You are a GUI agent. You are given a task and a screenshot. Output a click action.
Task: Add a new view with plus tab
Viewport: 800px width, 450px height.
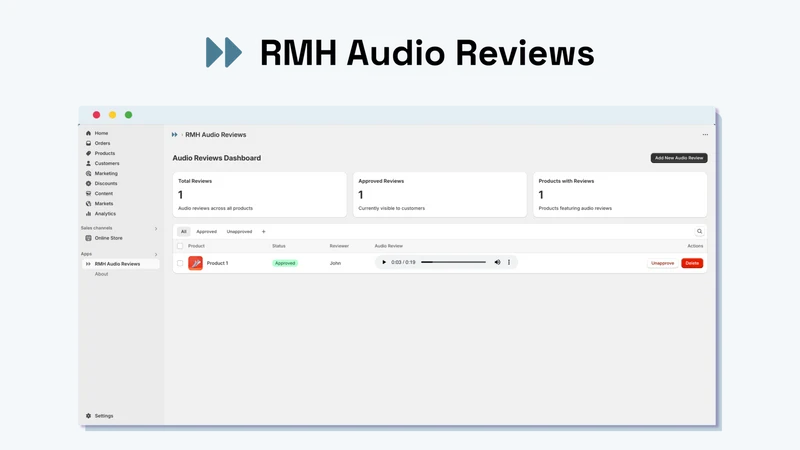(264, 232)
